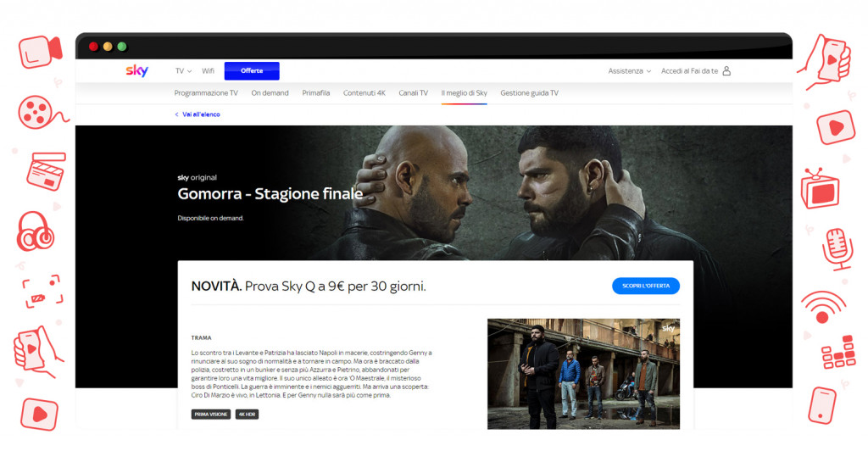868x462 pixels.
Task: Select Il meglio di Sky tab
Action: (464, 93)
